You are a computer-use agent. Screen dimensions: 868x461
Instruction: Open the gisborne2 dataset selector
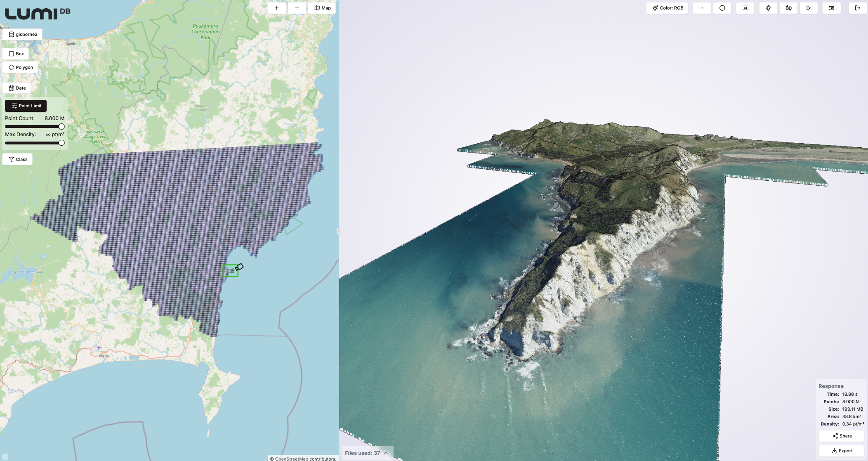point(23,34)
